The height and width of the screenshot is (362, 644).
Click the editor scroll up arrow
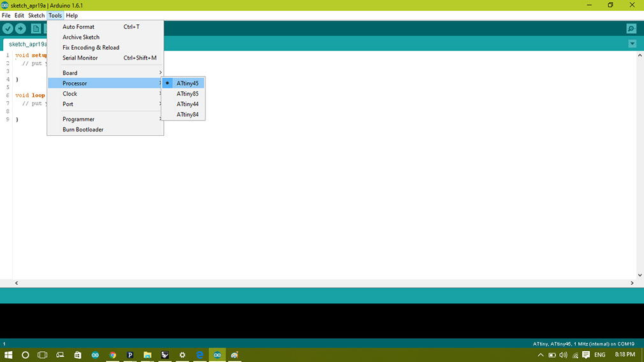click(640, 55)
